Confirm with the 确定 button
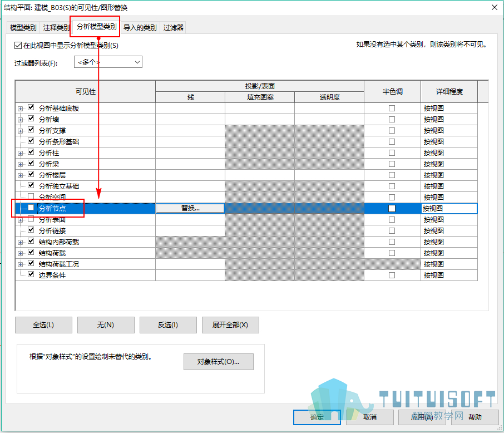504x433 pixels. [x=317, y=417]
